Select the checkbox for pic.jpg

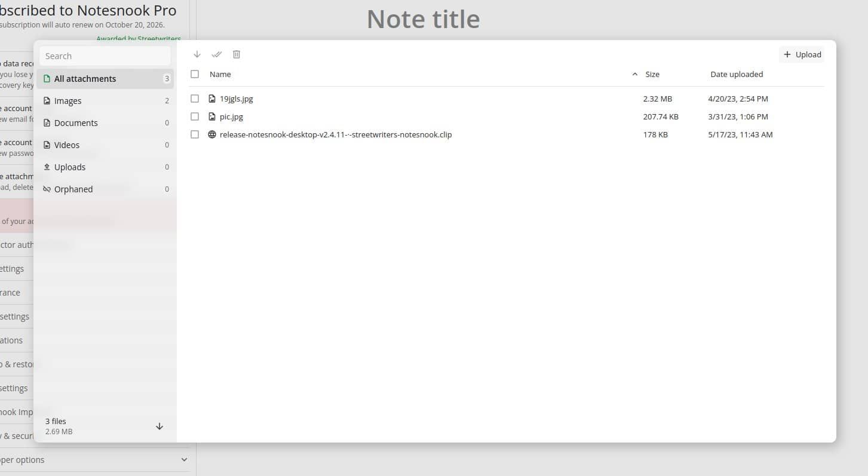tap(195, 116)
